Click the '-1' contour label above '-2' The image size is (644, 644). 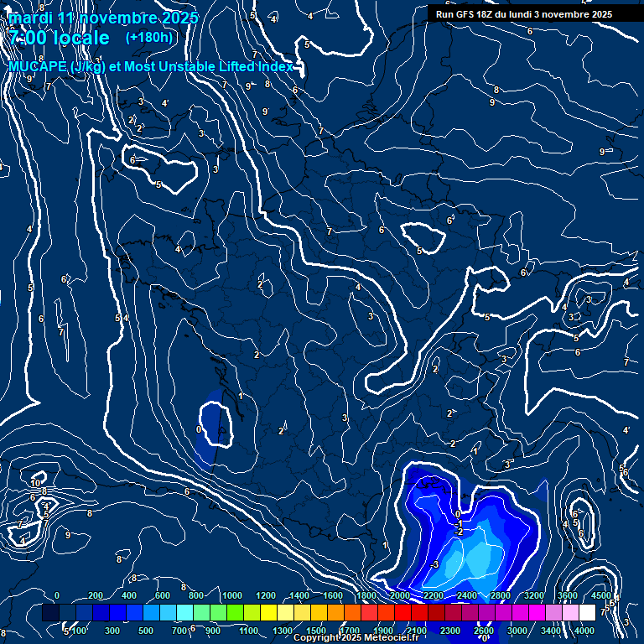[x=459, y=523]
